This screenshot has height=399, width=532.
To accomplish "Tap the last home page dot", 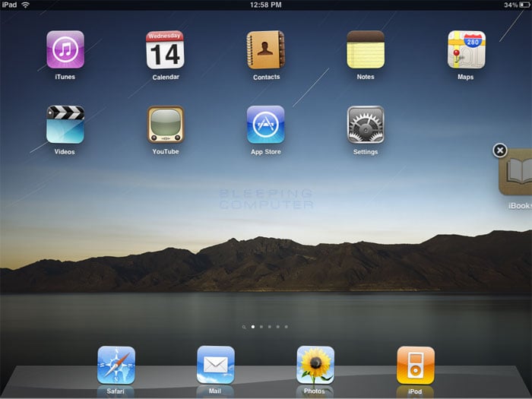I will click(287, 327).
